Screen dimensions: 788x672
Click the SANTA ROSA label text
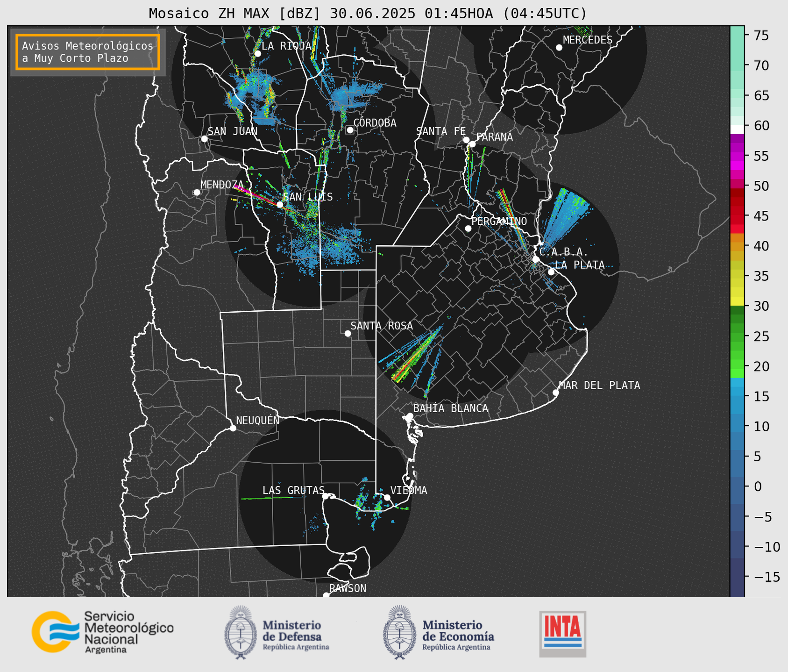tap(382, 326)
